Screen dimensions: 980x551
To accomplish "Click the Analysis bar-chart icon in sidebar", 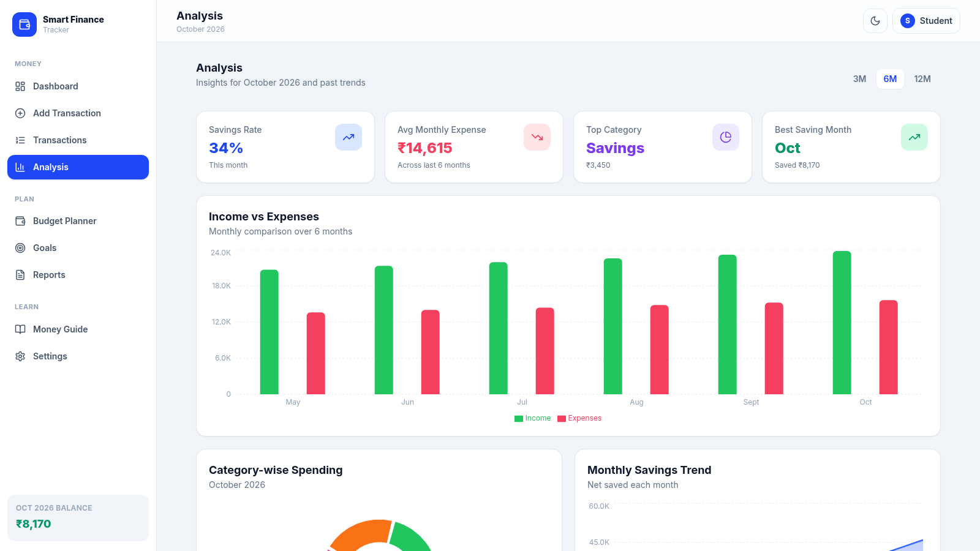I will tap(20, 167).
